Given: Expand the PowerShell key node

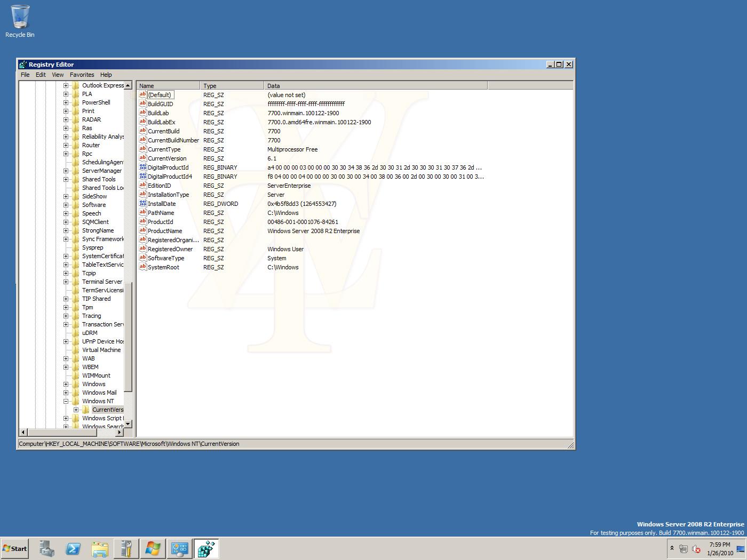Looking at the screenshot, I should click(66, 102).
